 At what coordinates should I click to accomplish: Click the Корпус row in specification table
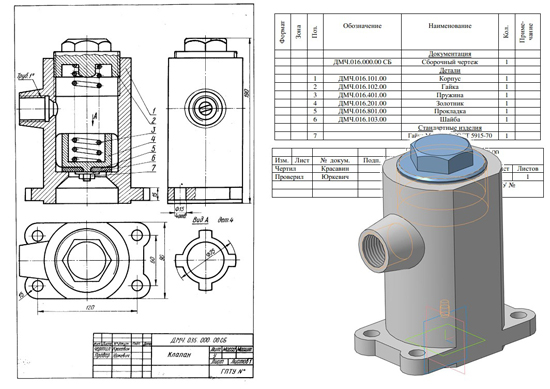click(x=407, y=79)
